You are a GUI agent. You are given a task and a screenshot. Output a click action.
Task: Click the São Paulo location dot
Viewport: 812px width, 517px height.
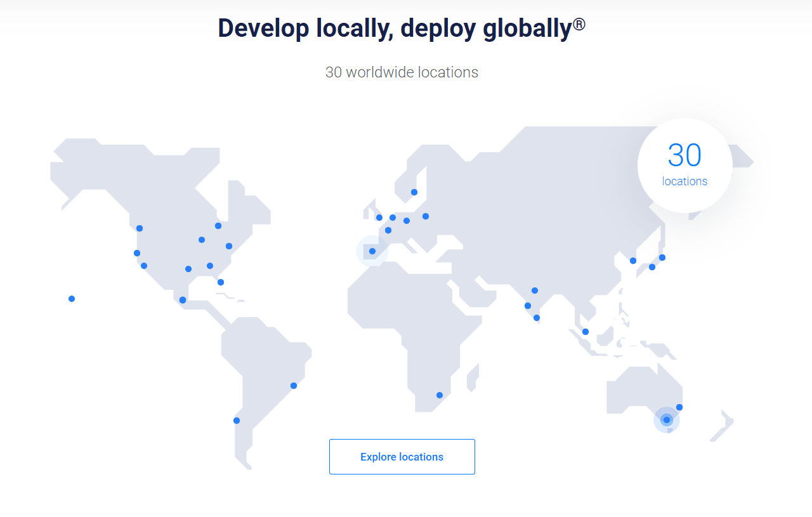click(293, 384)
